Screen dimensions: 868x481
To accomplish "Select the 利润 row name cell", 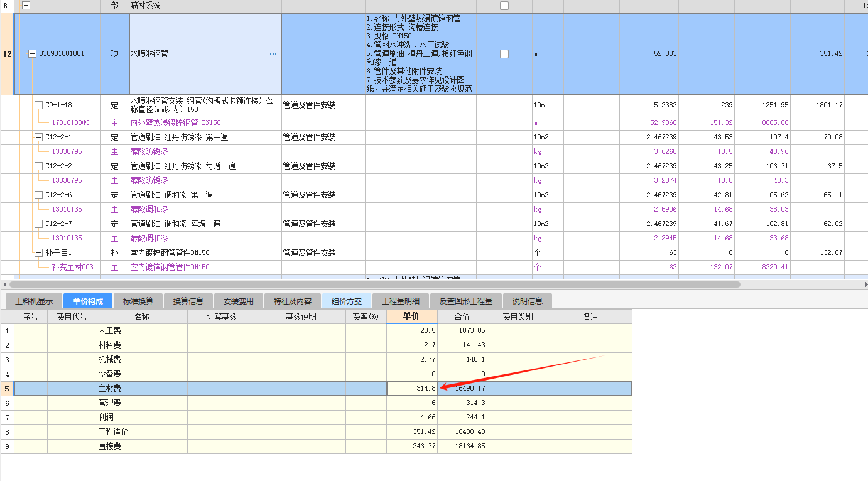I will [142, 418].
